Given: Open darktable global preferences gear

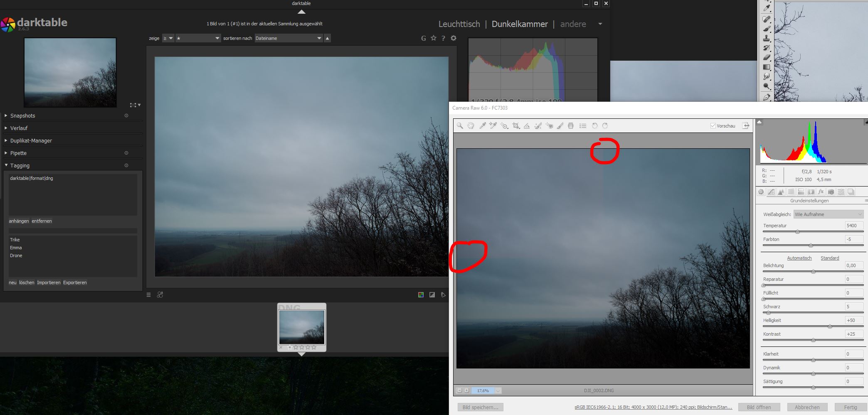Looking at the screenshot, I should [454, 38].
